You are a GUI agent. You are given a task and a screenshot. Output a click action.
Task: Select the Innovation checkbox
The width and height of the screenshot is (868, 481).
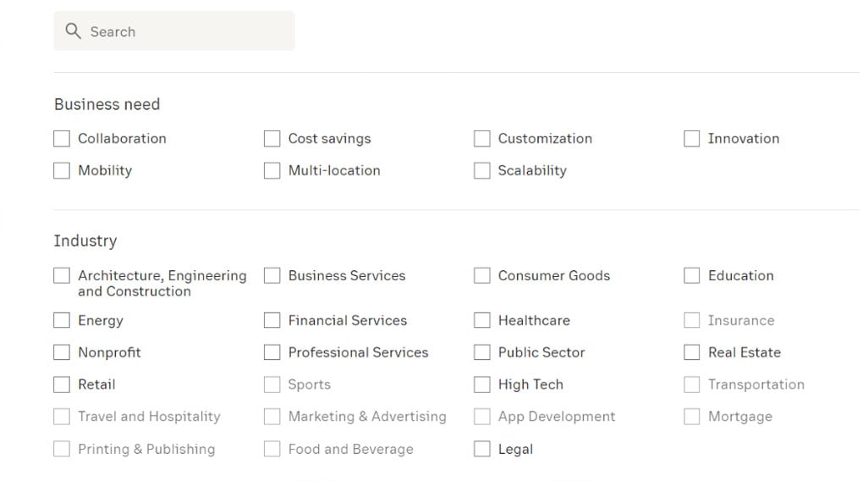[x=691, y=138]
